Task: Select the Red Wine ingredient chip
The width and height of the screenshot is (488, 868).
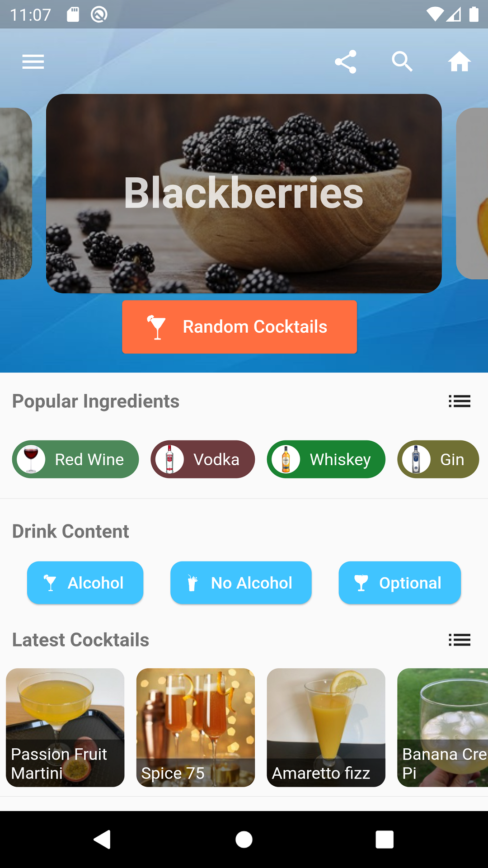Action: coord(75,459)
